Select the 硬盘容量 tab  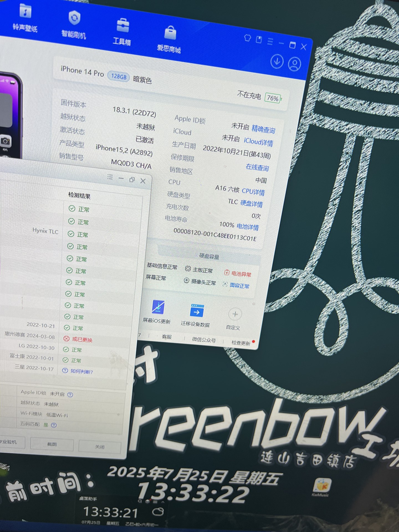[x=209, y=256]
